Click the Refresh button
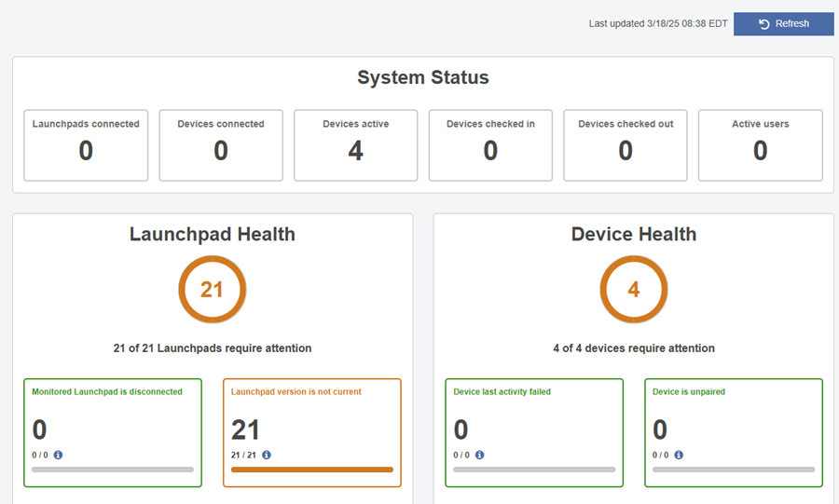Viewport: 839px width, 504px height. coord(783,23)
